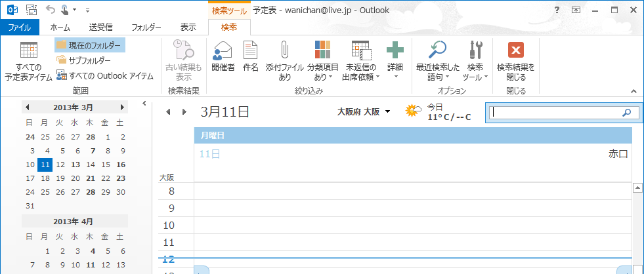644x274 pixels.
Task: Collapse the folder pane with the chevron
Action: (144, 104)
